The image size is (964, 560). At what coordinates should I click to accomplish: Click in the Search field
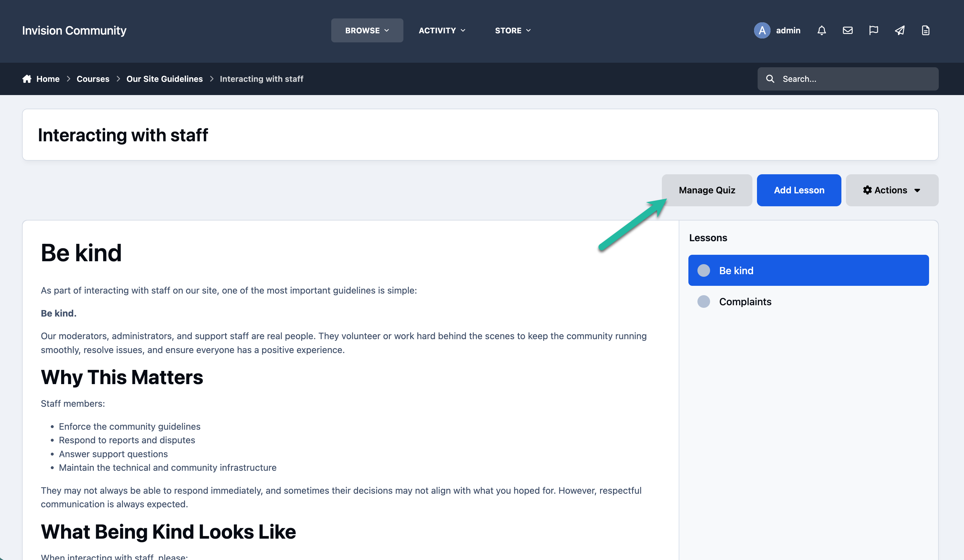coord(848,79)
